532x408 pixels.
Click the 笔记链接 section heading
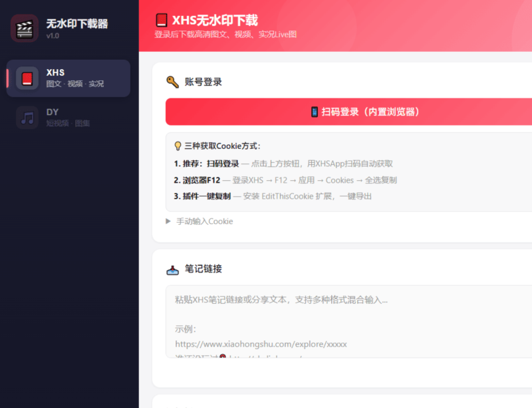(x=203, y=269)
